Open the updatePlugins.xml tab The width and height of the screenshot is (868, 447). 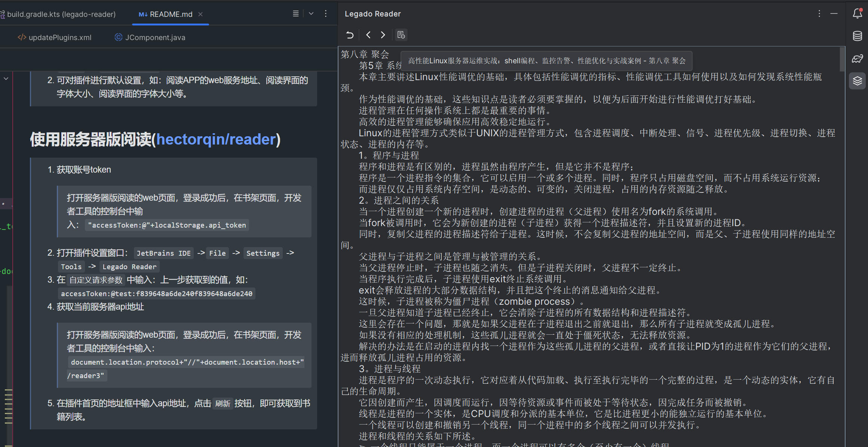(x=60, y=37)
